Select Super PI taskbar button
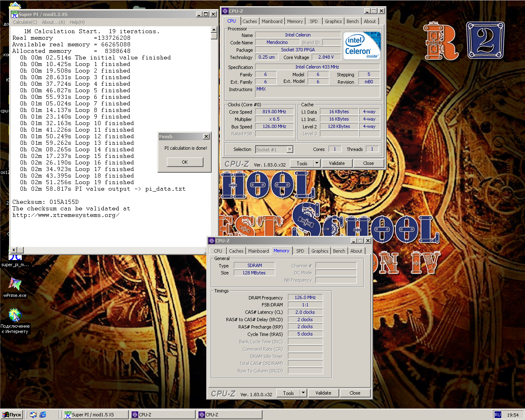 coord(96,415)
